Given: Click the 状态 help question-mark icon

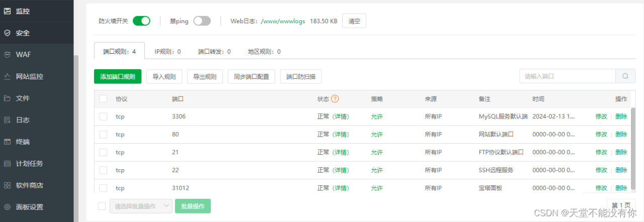Looking at the screenshot, I should (335, 99).
